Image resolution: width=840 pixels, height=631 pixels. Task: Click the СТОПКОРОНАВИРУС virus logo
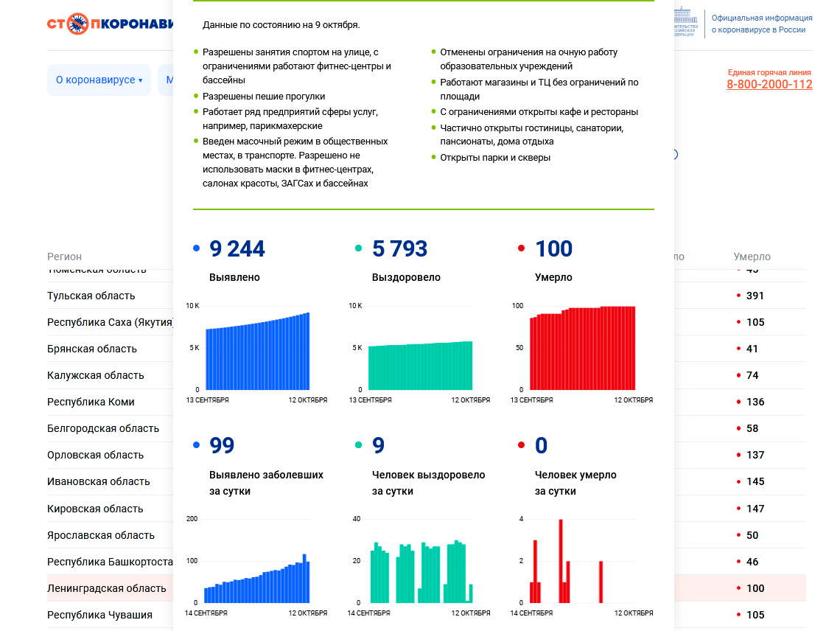click(111, 24)
